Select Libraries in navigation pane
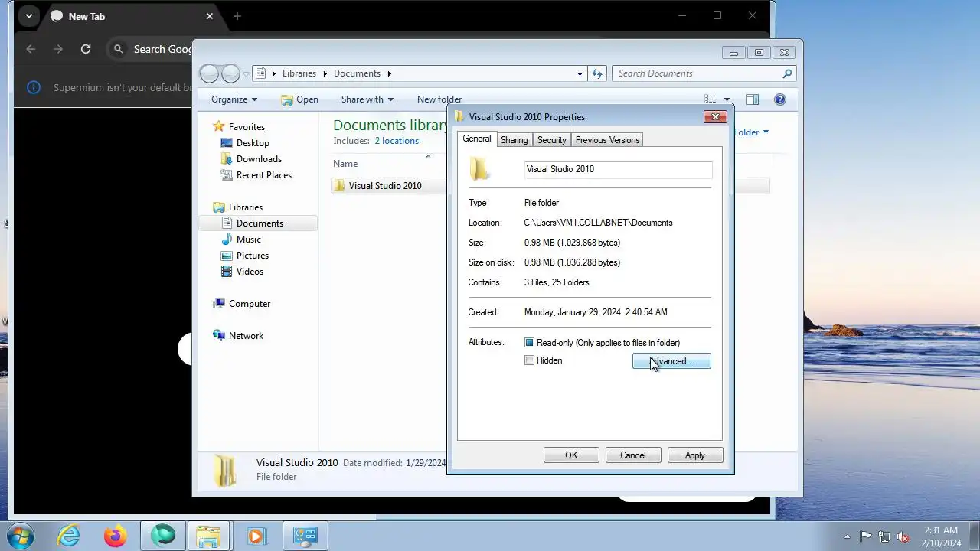The height and width of the screenshot is (551, 980). point(245,207)
